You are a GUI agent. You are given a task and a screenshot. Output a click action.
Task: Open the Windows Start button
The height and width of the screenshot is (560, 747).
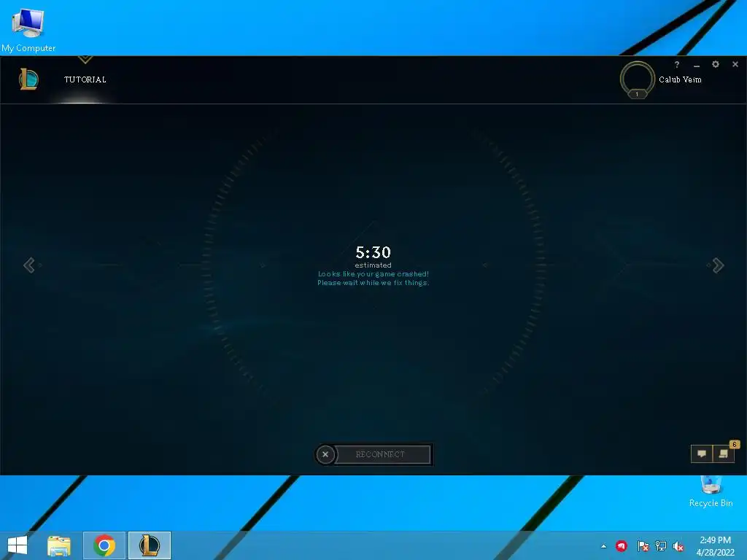[x=18, y=545]
